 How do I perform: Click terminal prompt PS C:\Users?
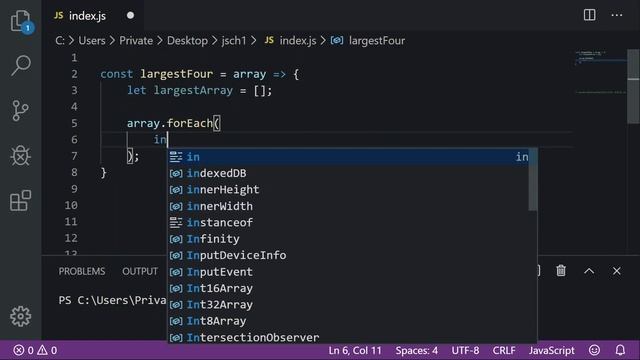[x=112, y=300]
